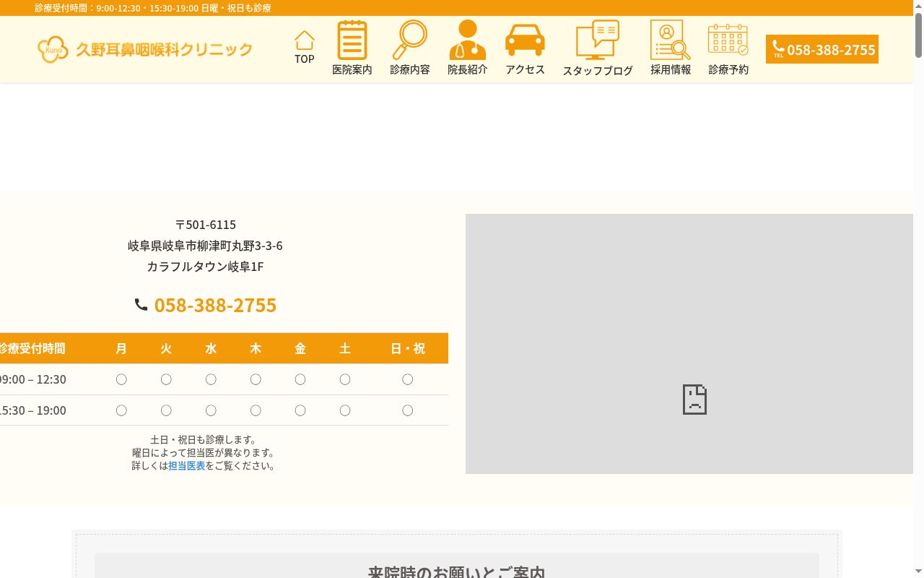The image size is (924, 578).
Task: Click the 金 column header
Action: tap(300, 348)
